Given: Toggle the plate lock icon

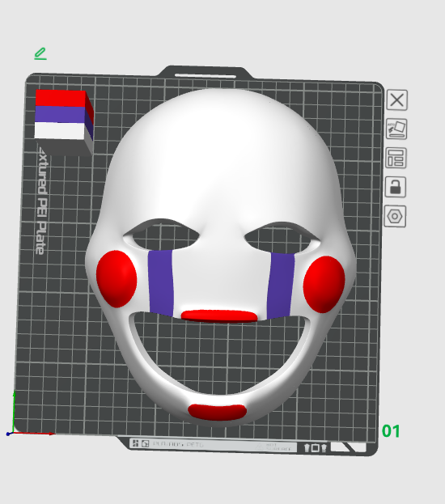Looking at the screenshot, I should [x=396, y=187].
